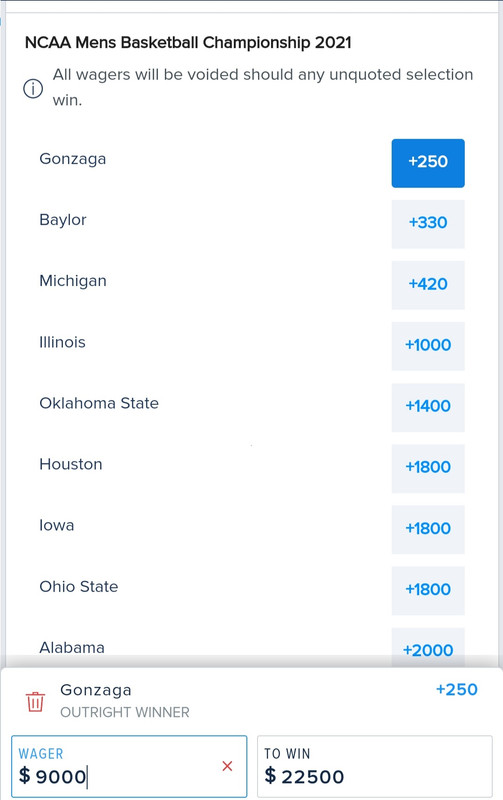
Task: Select Michigan +420 odds
Action: click(x=428, y=285)
